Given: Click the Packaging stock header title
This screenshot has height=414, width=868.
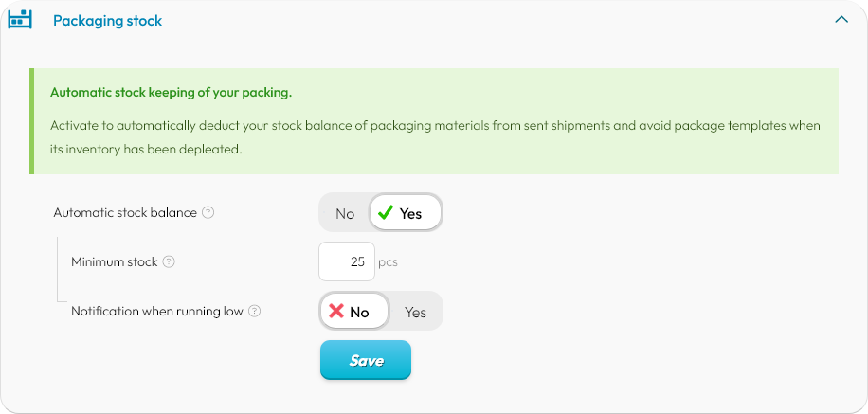Looking at the screenshot, I should [x=107, y=21].
